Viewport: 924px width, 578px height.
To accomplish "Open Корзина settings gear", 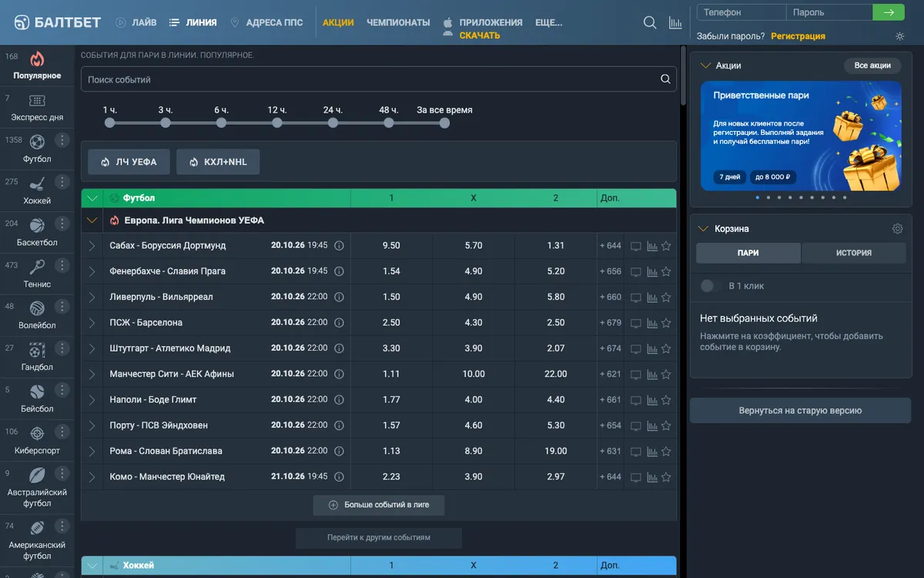I will pos(897,229).
